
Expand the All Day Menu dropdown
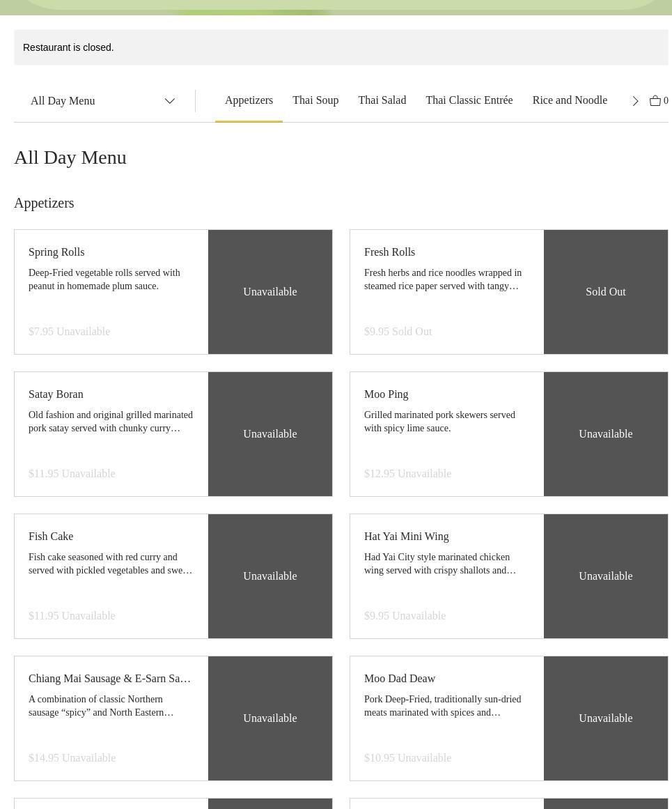point(102,101)
